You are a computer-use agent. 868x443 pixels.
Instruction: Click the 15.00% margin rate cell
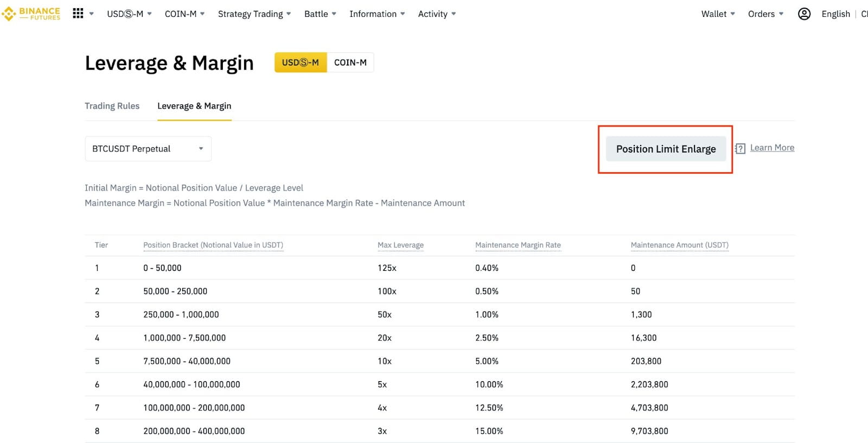489,432
